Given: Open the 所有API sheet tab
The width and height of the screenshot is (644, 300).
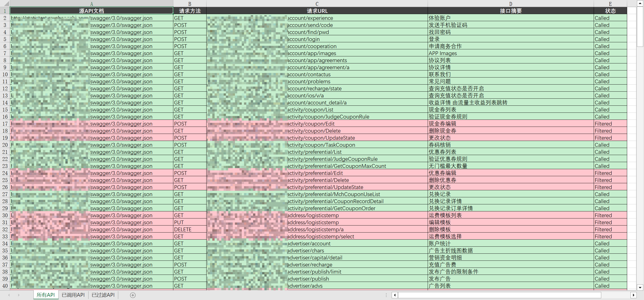Looking at the screenshot, I should [x=46, y=295].
